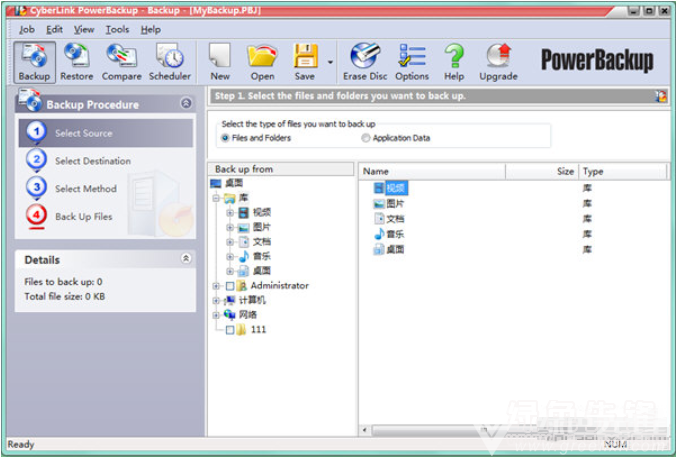The image size is (676, 460).
Task: Launch the Scheduler icon
Action: (170, 62)
